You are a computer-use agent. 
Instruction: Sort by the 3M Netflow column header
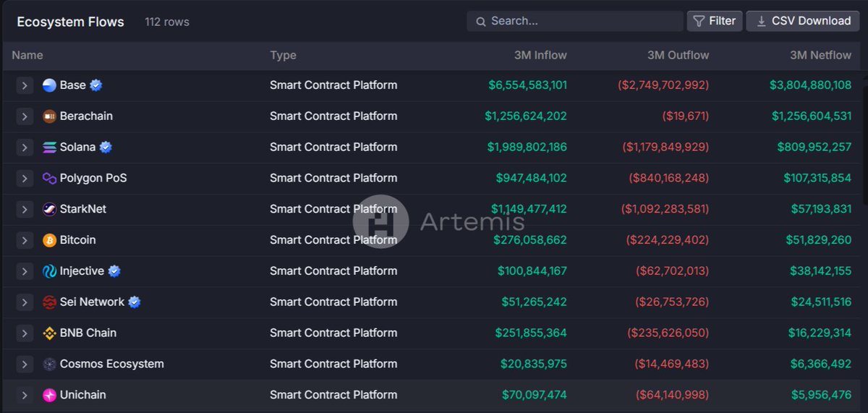pos(820,55)
